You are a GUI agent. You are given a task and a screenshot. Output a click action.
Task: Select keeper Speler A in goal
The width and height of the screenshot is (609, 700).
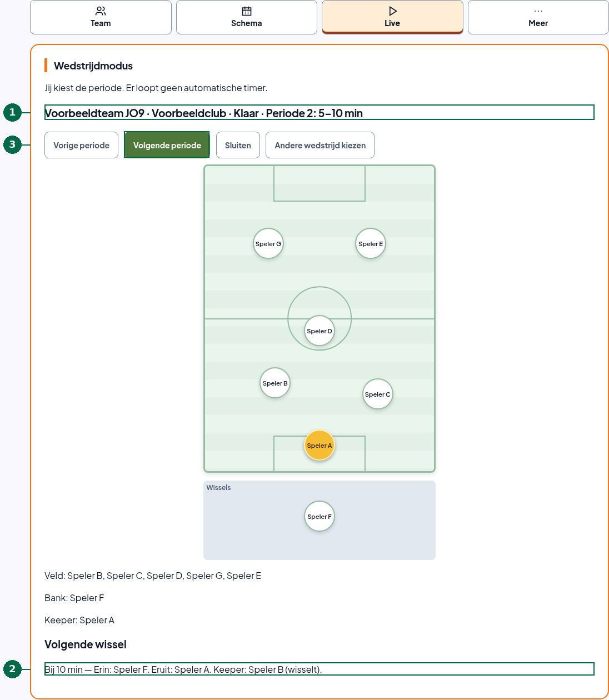tap(320, 445)
